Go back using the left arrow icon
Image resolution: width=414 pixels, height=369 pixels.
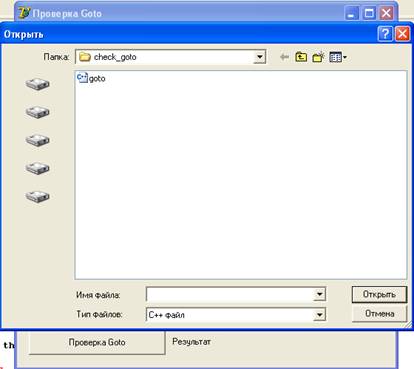[284, 57]
